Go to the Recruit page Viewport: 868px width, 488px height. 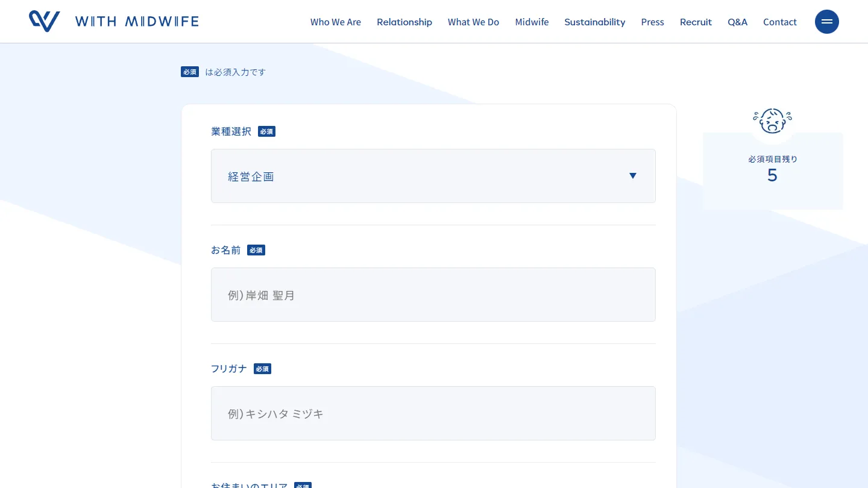click(x=696, y=22)
